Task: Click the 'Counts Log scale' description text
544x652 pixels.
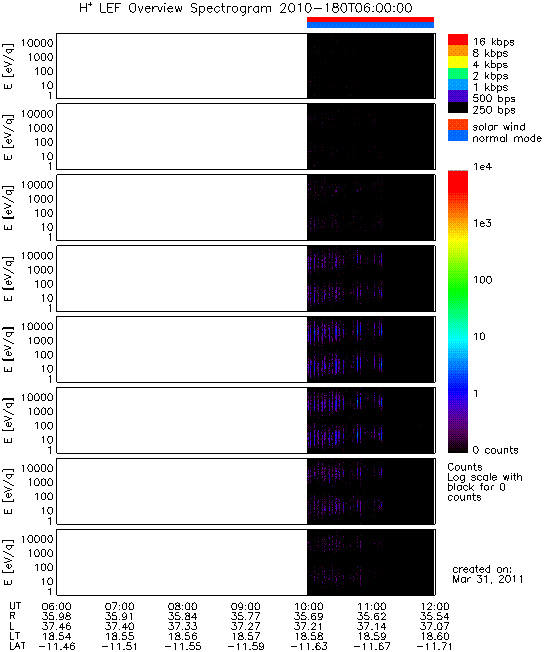Action: point(485,482)
